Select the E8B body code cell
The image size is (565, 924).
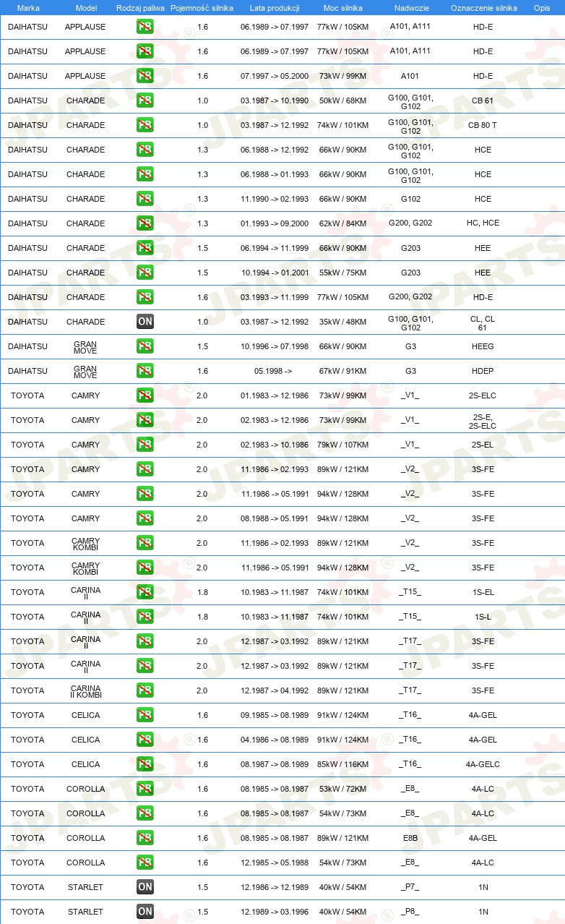(x=410, y=838)
